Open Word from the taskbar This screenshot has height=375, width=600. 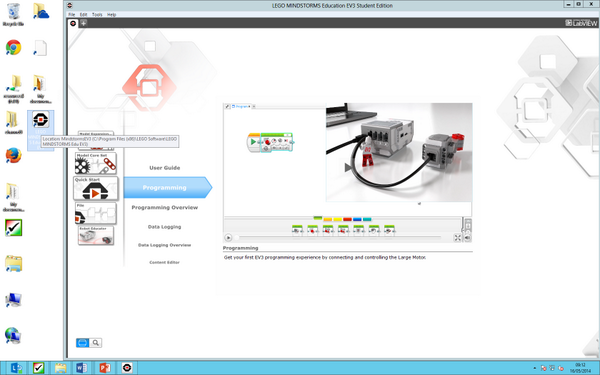(82, 368)
